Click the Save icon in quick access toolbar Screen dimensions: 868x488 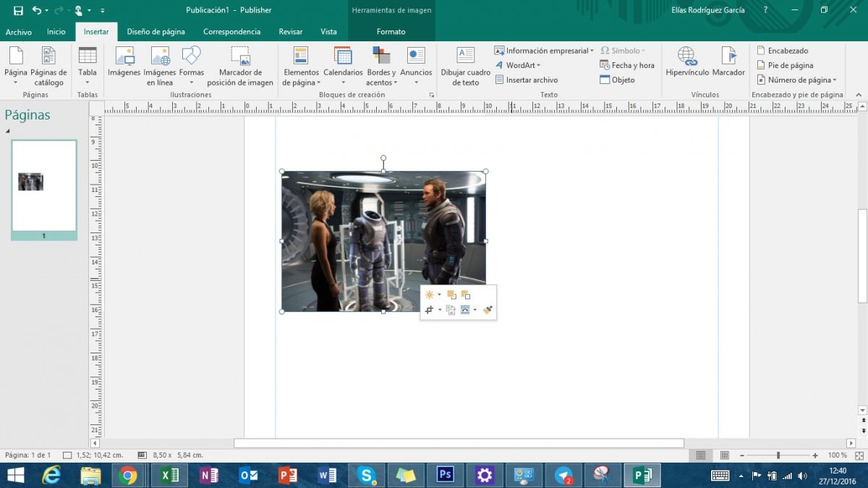coord(18,11)
